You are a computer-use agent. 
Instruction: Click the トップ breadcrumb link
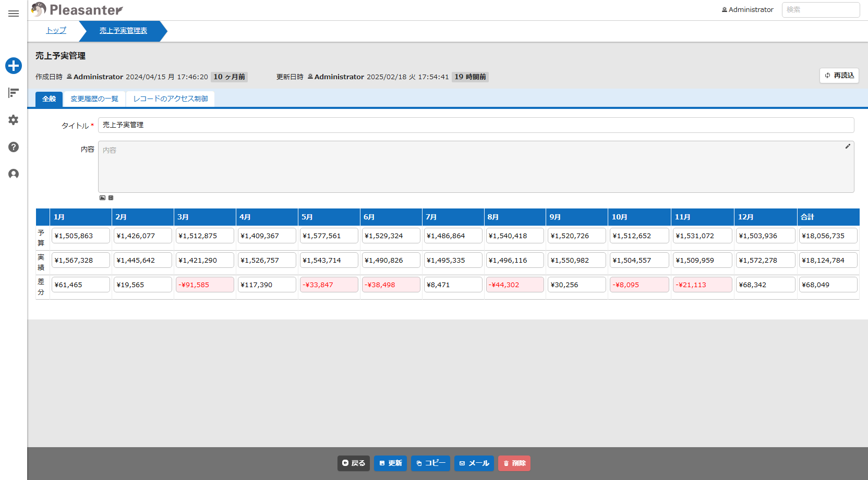(56, 31)
